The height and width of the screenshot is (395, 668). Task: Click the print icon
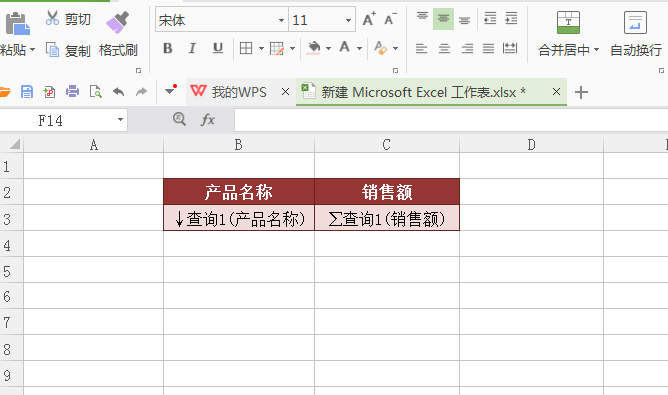pos(72,92)
